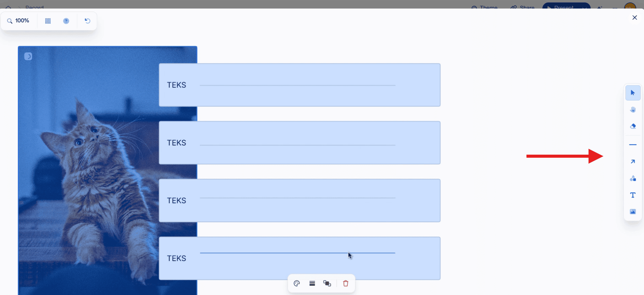This screenshot has height=295, width=644.
Task: Duplicate selection with copy style icon
Action: click(x=327, y=283)
